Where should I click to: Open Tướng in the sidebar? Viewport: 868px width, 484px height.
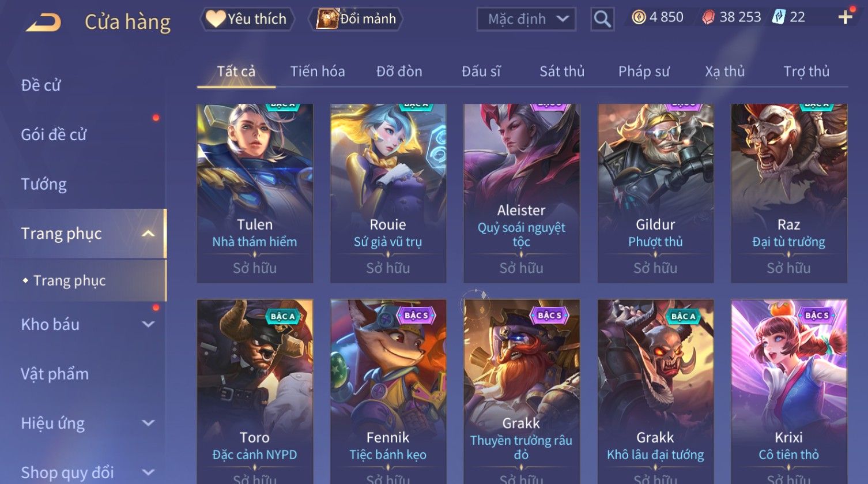44,184
